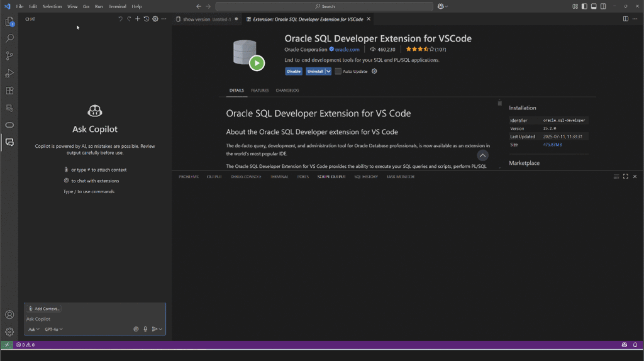Expand the Uninstall dropdown arrow

pos(328,71)
